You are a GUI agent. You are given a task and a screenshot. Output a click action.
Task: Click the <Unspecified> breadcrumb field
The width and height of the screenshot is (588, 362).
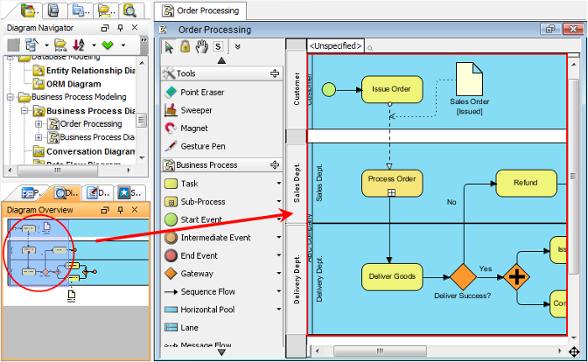pos(335,46)
